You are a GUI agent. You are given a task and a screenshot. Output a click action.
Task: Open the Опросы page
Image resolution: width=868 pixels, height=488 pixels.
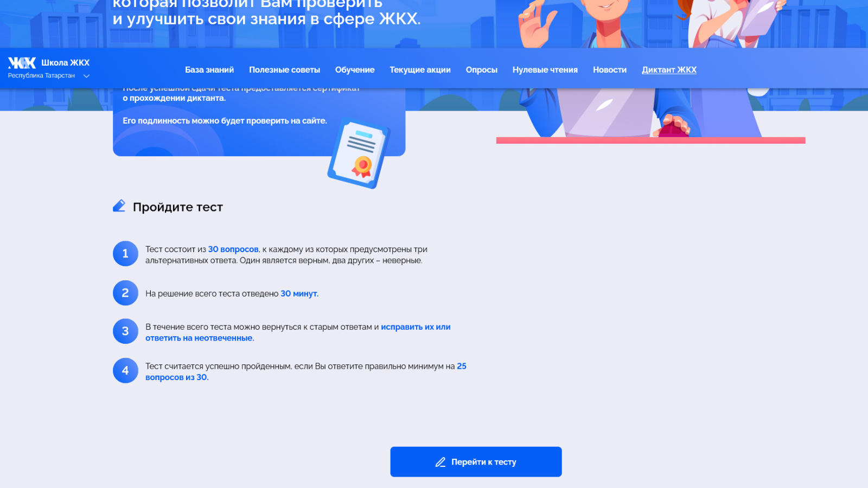[x=482, y=70]
